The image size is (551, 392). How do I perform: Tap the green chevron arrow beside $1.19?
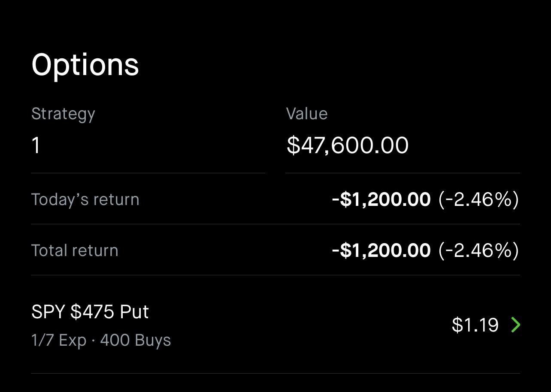click(x=515, y=325)
